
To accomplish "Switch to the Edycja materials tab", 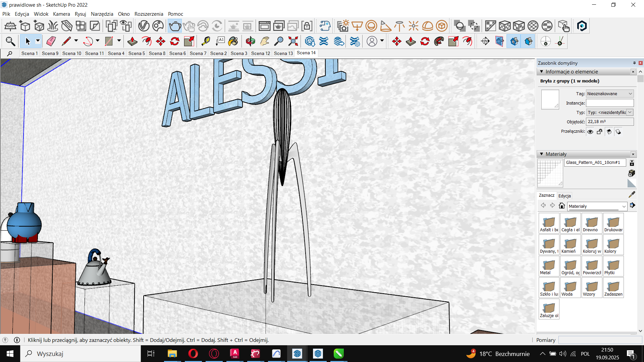I will pyautogui.click(x=565, y=196).
